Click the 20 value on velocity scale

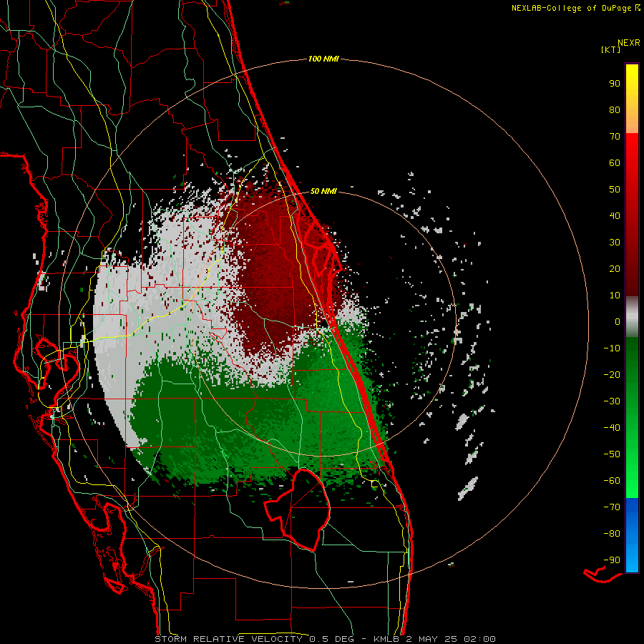615,269
